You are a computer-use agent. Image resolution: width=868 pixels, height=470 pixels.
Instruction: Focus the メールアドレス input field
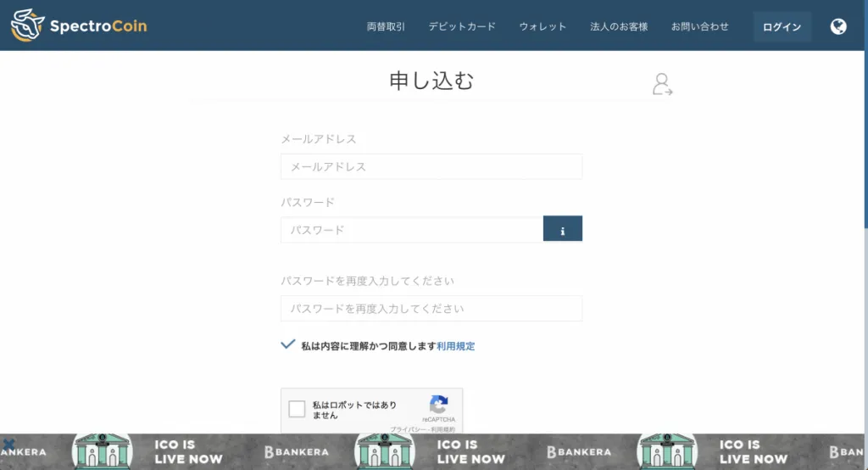coord(431,167)
